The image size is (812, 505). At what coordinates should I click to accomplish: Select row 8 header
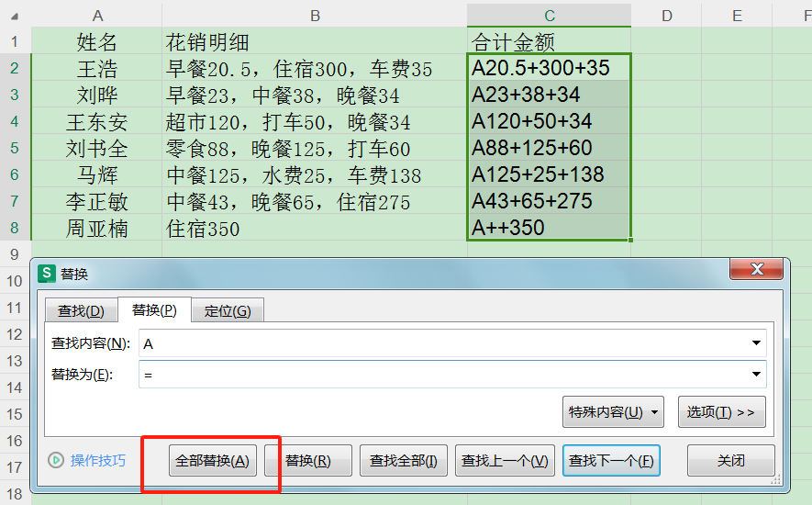[x=15, y=228]
